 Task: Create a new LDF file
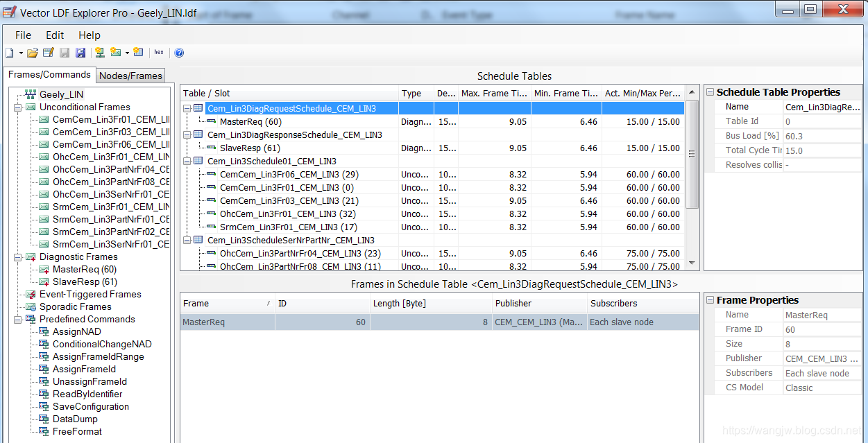point(9,53)
